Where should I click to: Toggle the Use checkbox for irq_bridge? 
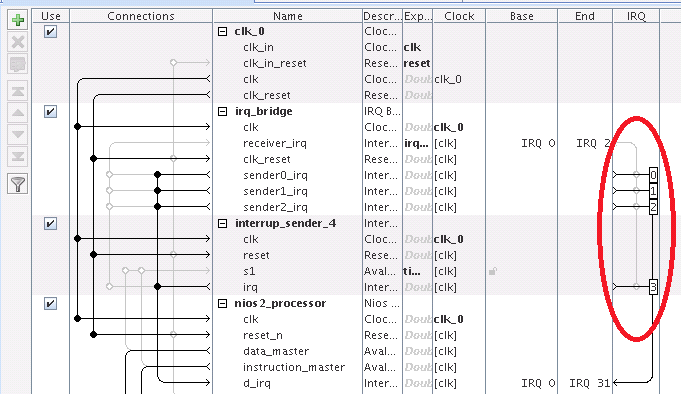pyautogui.click(x=50, y=112)
